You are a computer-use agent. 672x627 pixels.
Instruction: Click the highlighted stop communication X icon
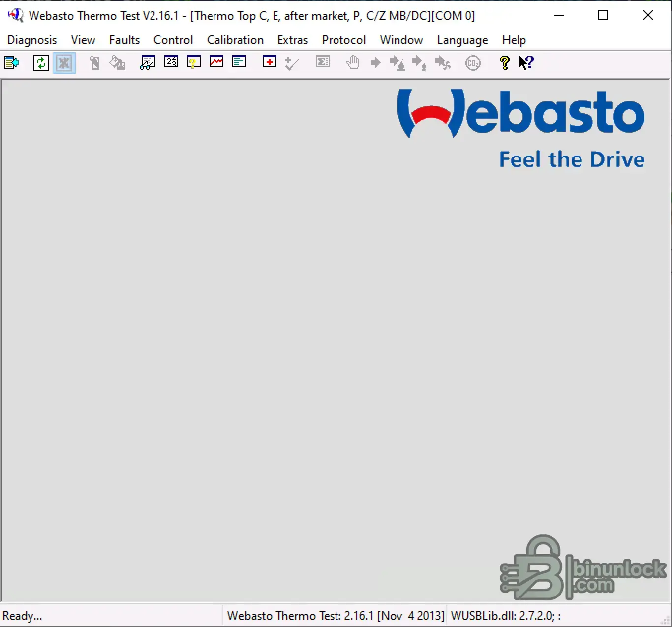64,63
